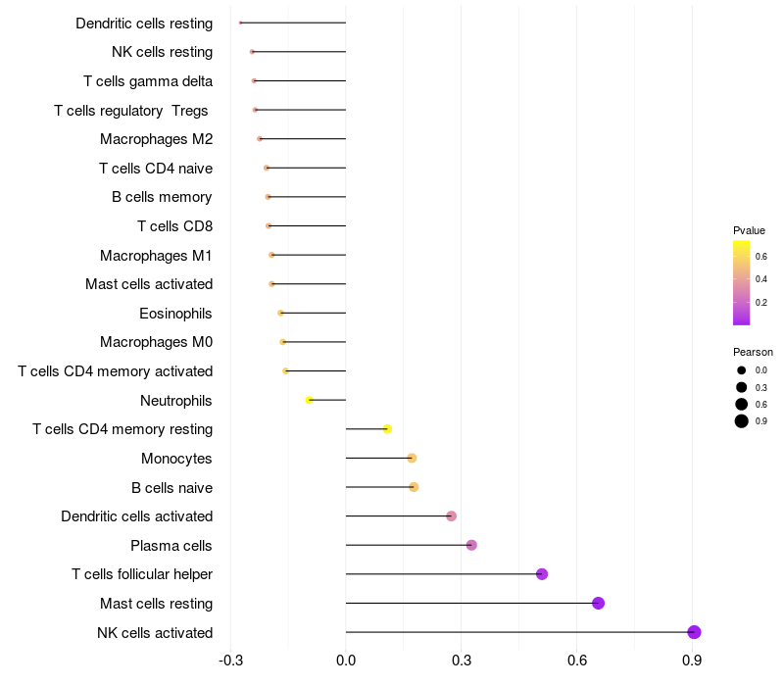Click the 0.6 x-axis tick label

[577, 661]
